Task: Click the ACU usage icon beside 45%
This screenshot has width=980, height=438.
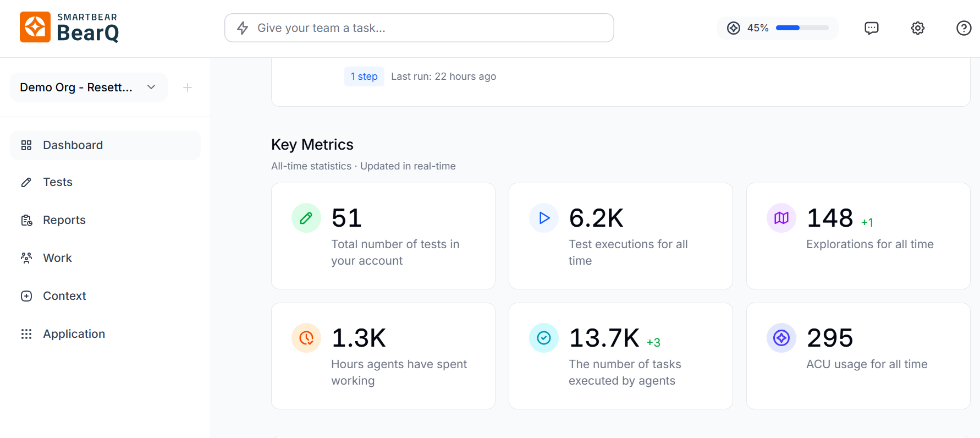Action: pos(734,28)
